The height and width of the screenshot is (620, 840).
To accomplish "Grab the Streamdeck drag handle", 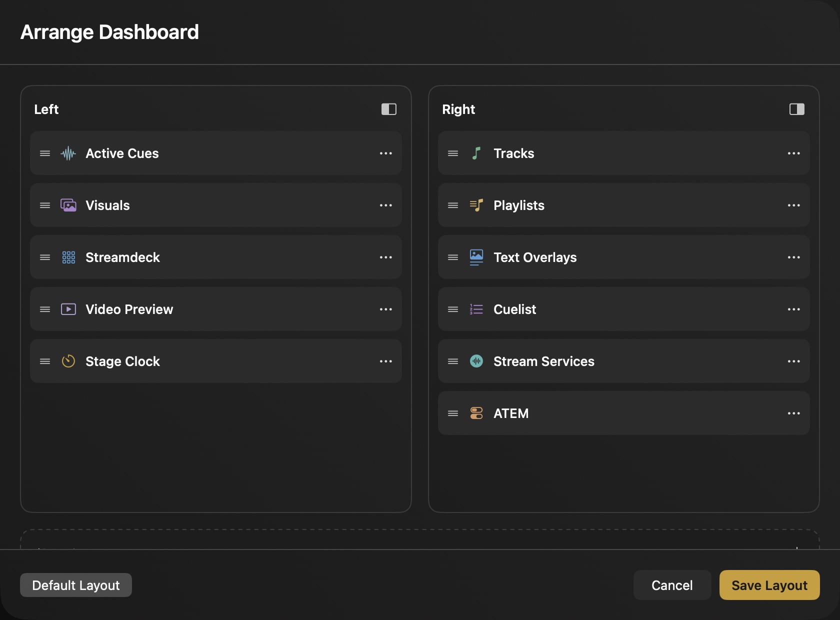I will [45, 257].
